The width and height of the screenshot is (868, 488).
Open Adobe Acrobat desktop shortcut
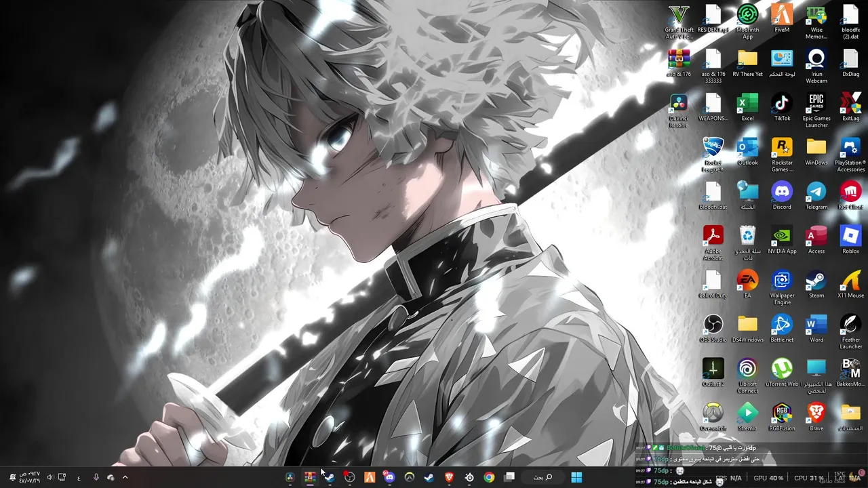(x=713, y=244)
